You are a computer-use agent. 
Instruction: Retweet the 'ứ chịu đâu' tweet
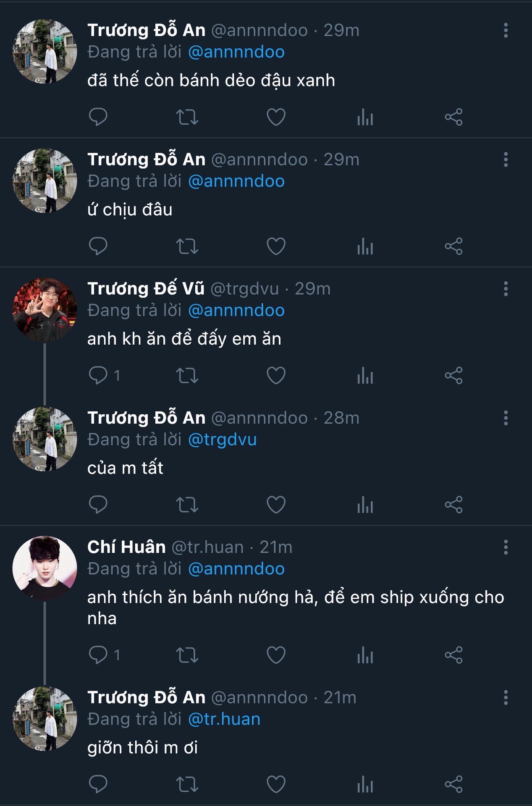(187, 246)
